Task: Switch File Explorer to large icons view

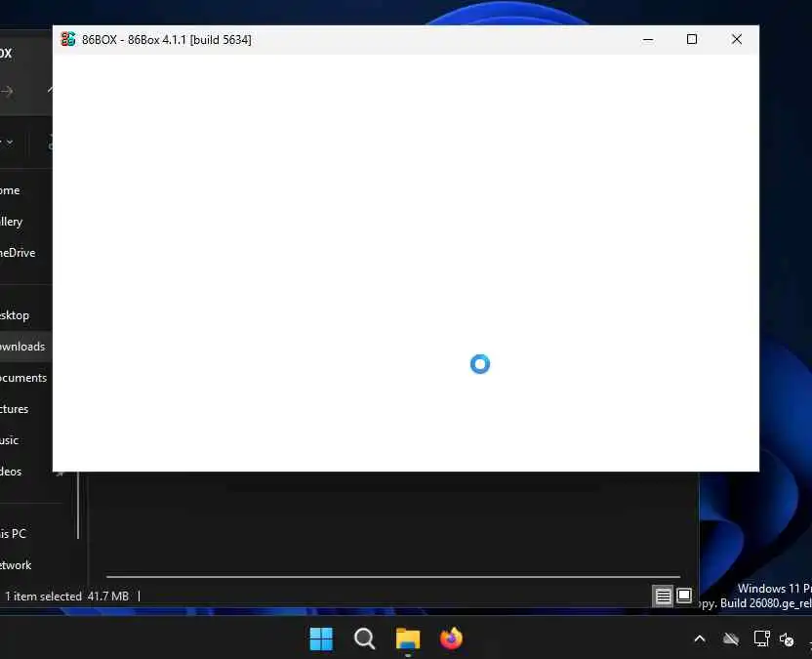Action: pos(684,597)
